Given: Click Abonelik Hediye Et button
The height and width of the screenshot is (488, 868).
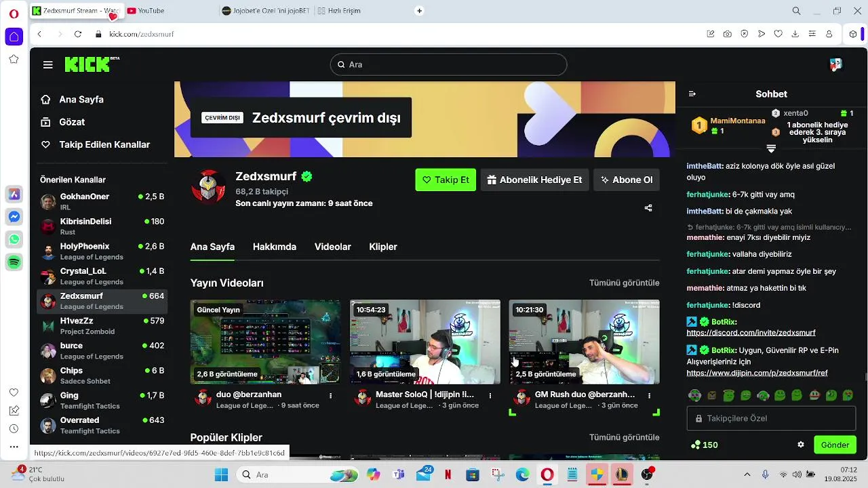Looking at the screenshot, I should point(534,180).
